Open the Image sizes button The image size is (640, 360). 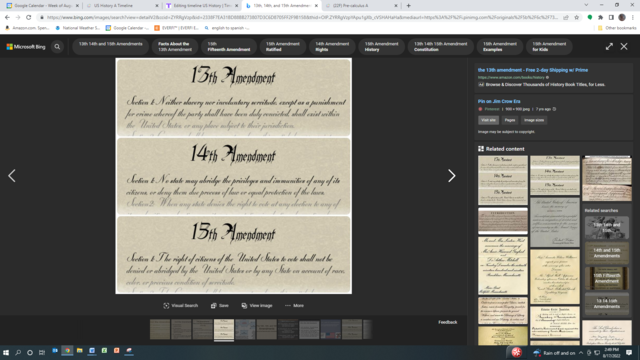534,120
